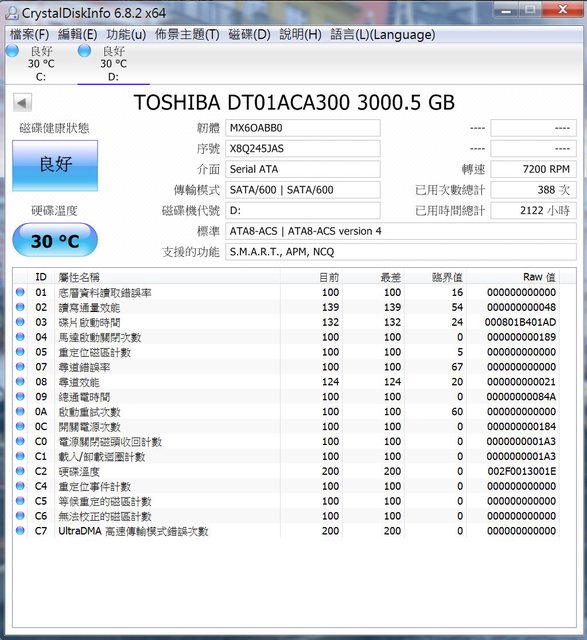Click the standard field ATA8-ACS version 4
This screenshot has height=640, width=587.
pos(400,231)
